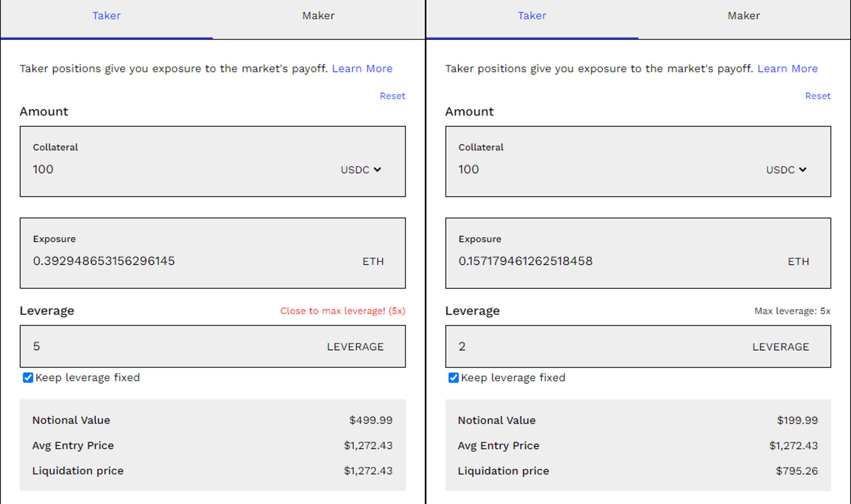Open Learn More link in left panel
This screenshot has width=851, height=504.
pyautogui.click(x=362, y=69)
